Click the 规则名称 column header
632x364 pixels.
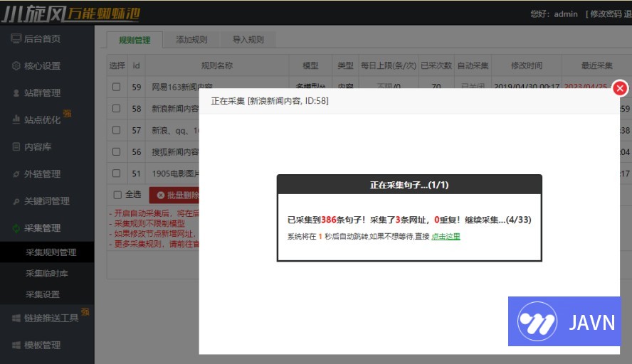tap(217, 65)
